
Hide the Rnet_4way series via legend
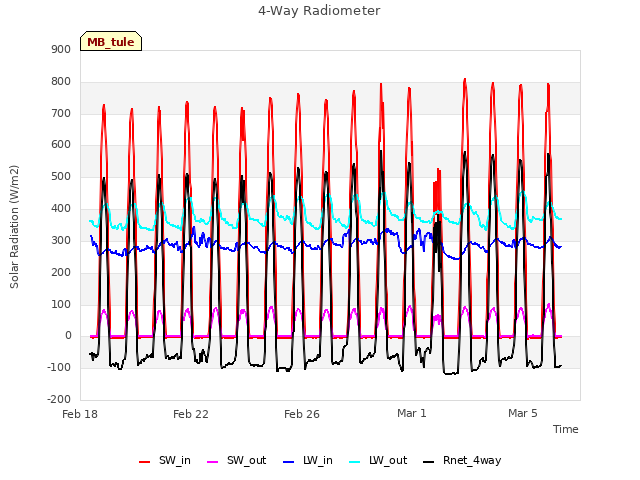462,461
